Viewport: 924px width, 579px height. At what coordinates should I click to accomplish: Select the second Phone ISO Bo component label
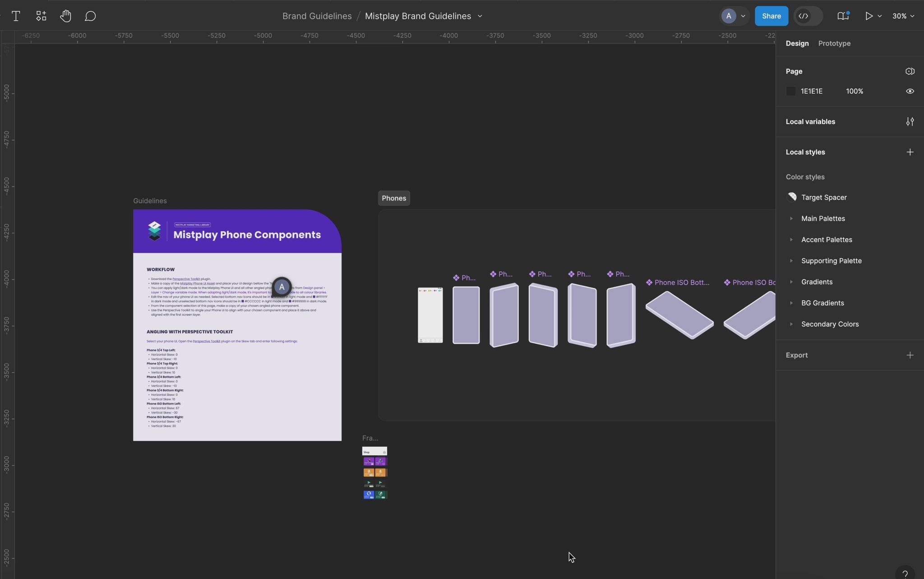750,283
